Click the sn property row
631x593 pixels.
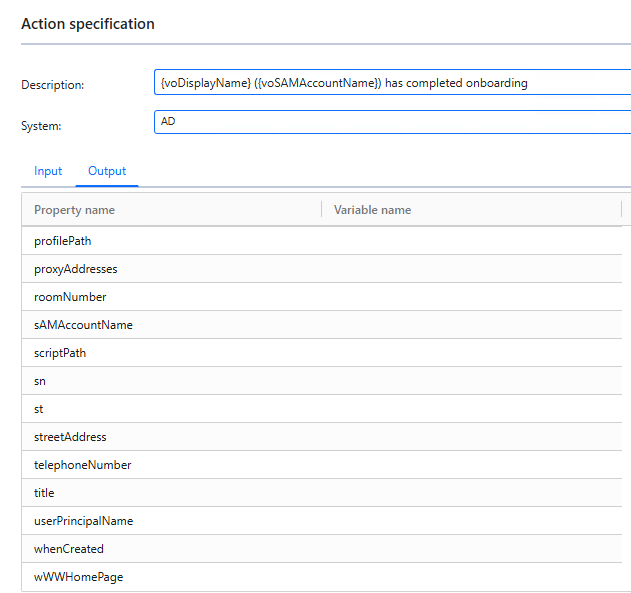pos(322,381)
